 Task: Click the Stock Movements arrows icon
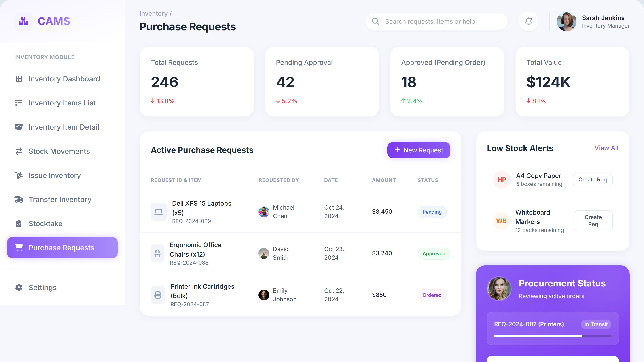pyautogui.click(x=19, y=151)
